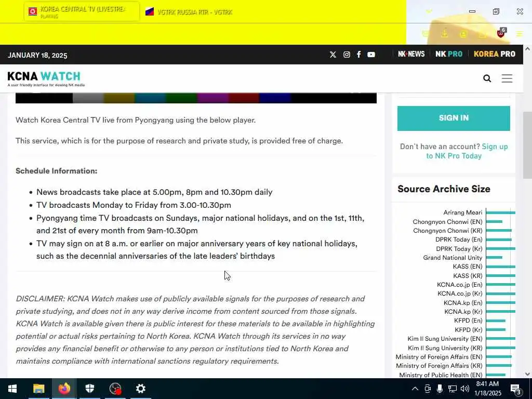This screenshot has height=399, width=532.
Task: Click Source Archive Size heading
Action: coord(444,189)
